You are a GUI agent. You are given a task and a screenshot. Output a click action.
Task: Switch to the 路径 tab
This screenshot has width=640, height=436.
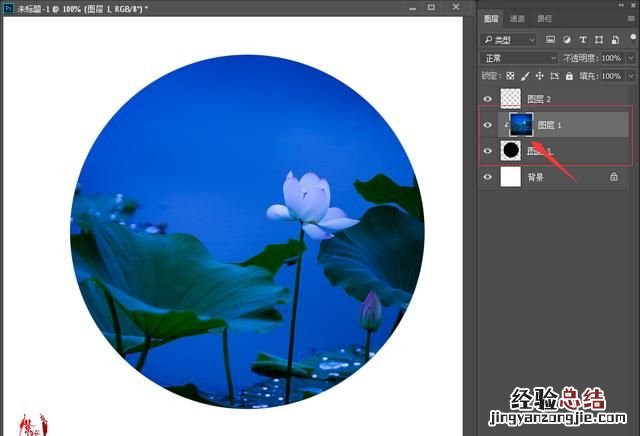544,19
